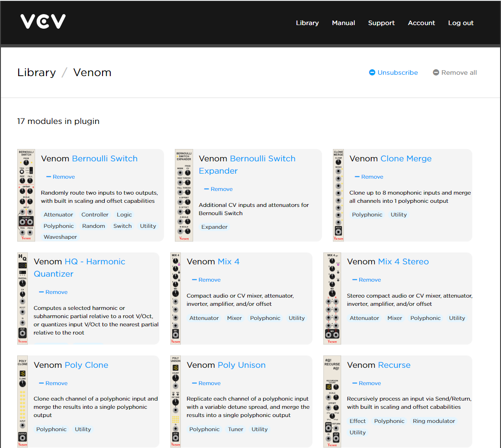Click the Tuner tag on Poly Unison
The height and width of the screenshot is (448, 501).
[x=235, y=429]
